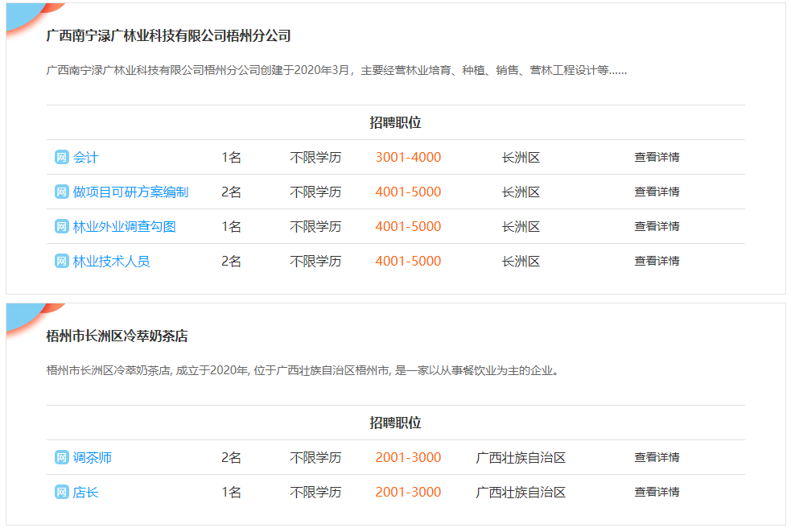791x532 pixels.
Task: Open the 会计 job posting
Action: coord(86,158)
